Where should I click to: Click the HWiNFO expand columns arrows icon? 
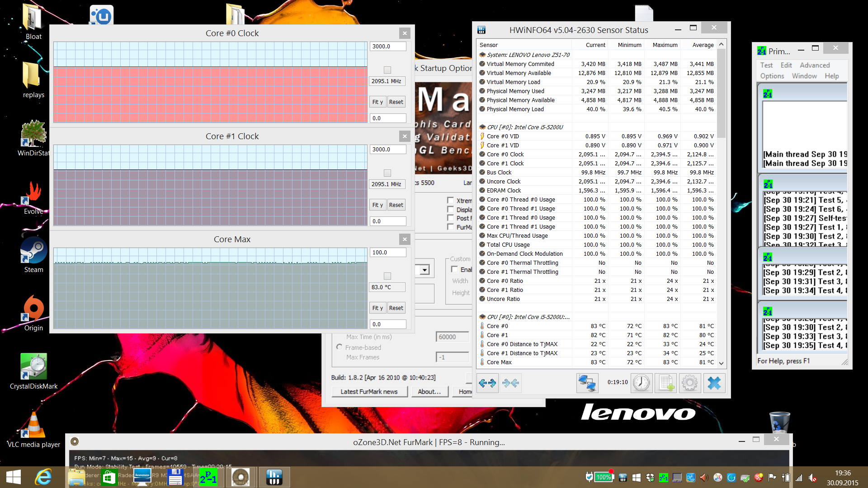coord(487,383)
